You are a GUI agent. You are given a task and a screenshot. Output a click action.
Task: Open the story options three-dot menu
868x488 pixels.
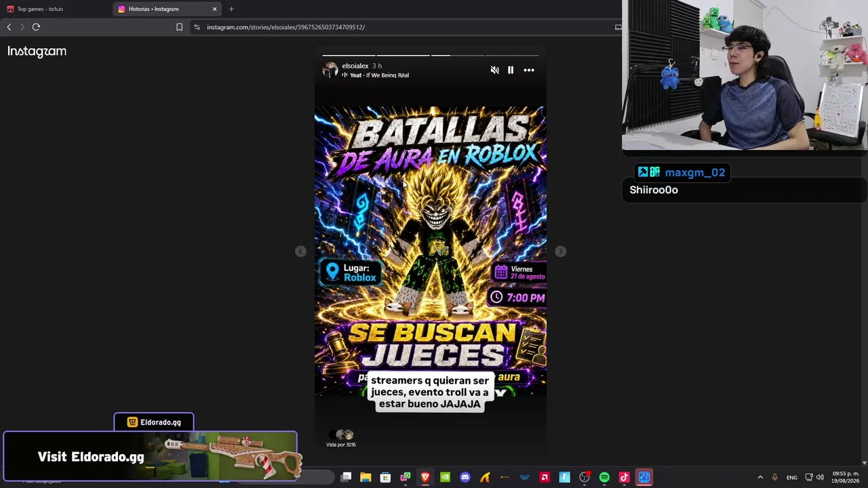pyautogui.click(x=529, y=70)
